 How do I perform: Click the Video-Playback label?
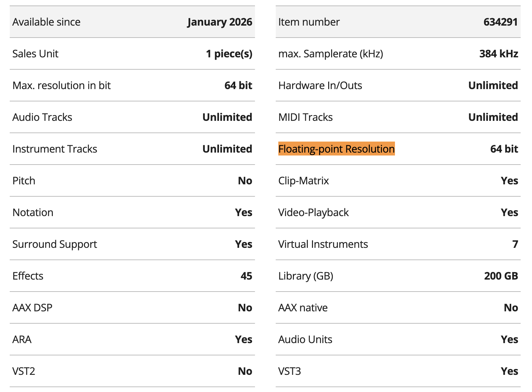coord(313,213)
